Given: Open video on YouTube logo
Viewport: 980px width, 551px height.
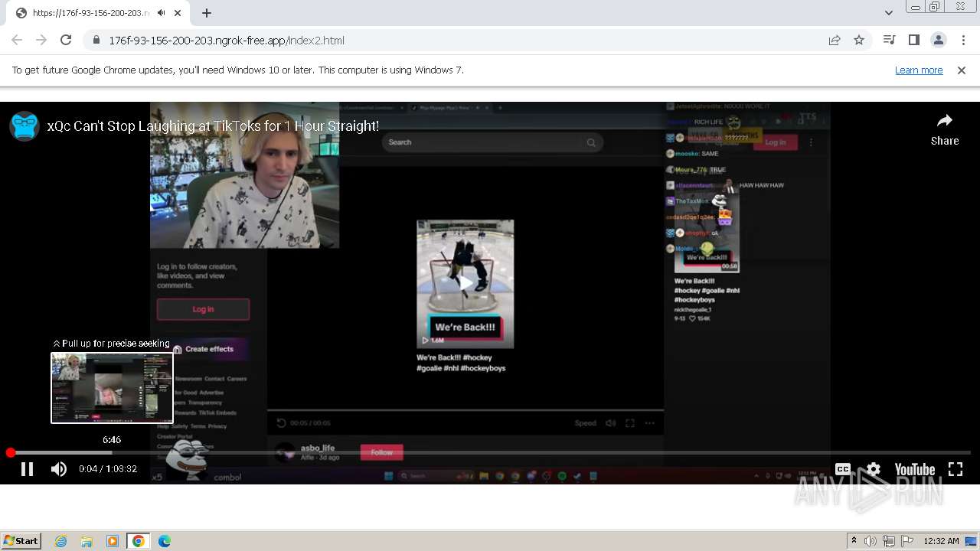Looking at the screenshot, I should (915, 469).
